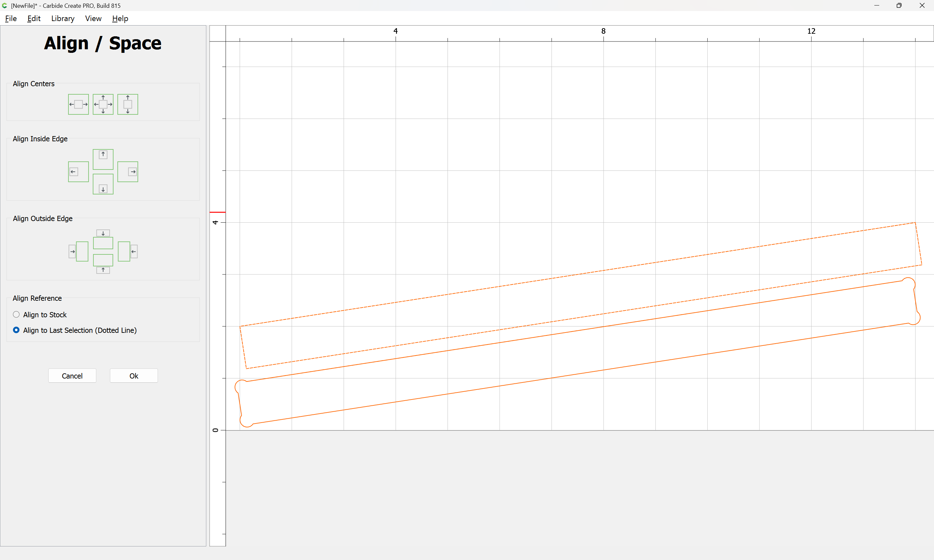Screen dimensions: 934x560
Task: Open the View menu
Action: pos(93,18)
